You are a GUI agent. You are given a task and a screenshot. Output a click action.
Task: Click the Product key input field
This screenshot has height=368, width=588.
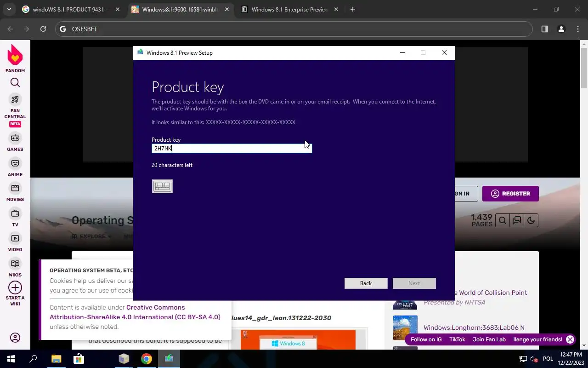tap(232, 148)
